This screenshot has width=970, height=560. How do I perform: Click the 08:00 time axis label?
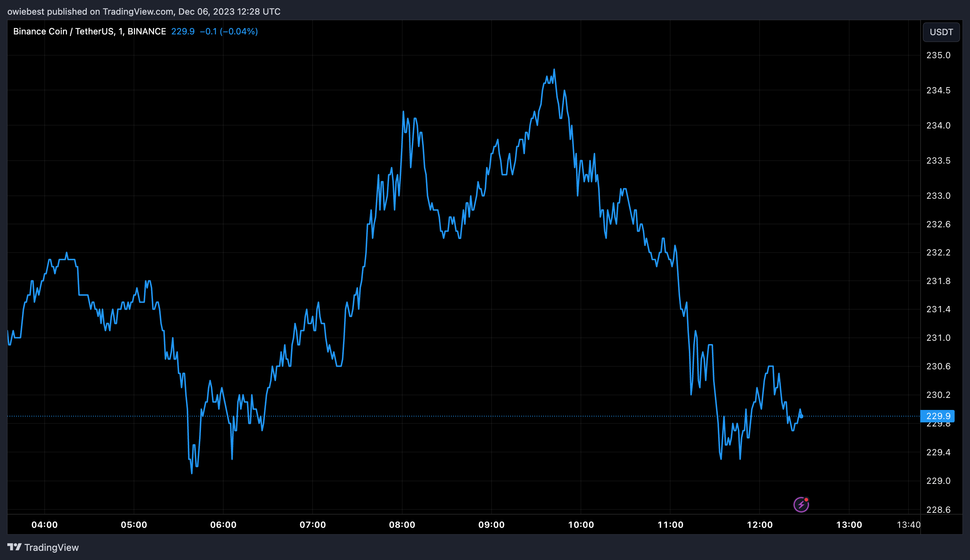[402, 524]
